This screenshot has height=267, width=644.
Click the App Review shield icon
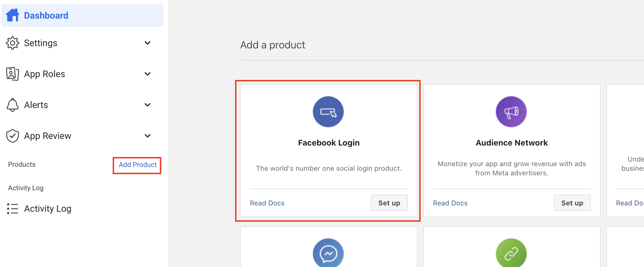[13, 136]
